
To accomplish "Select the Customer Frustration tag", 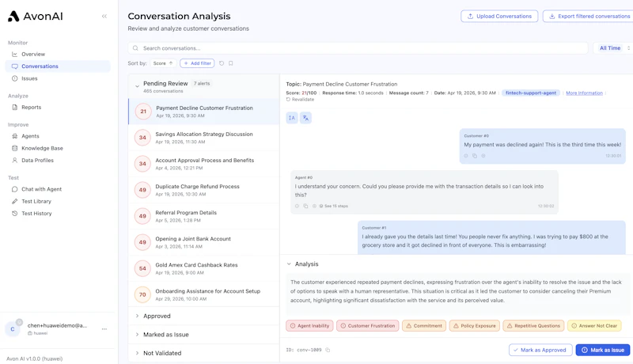I will coord(367,326).
